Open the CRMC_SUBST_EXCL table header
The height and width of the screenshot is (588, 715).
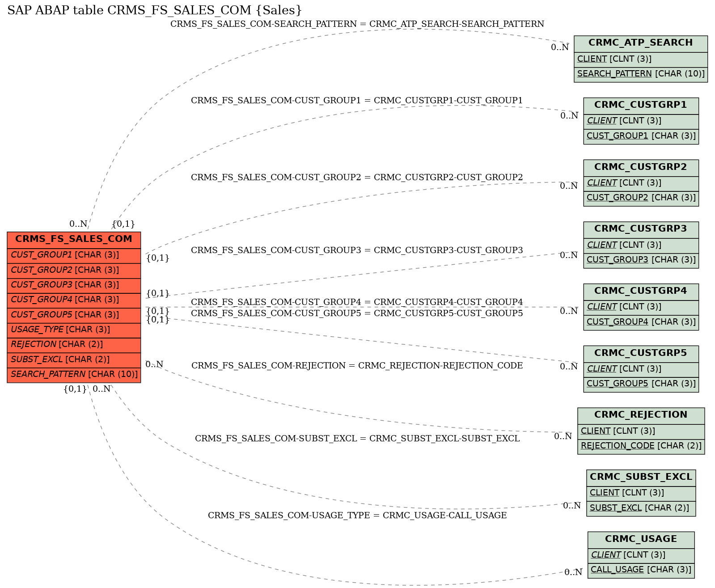(641, 477)
